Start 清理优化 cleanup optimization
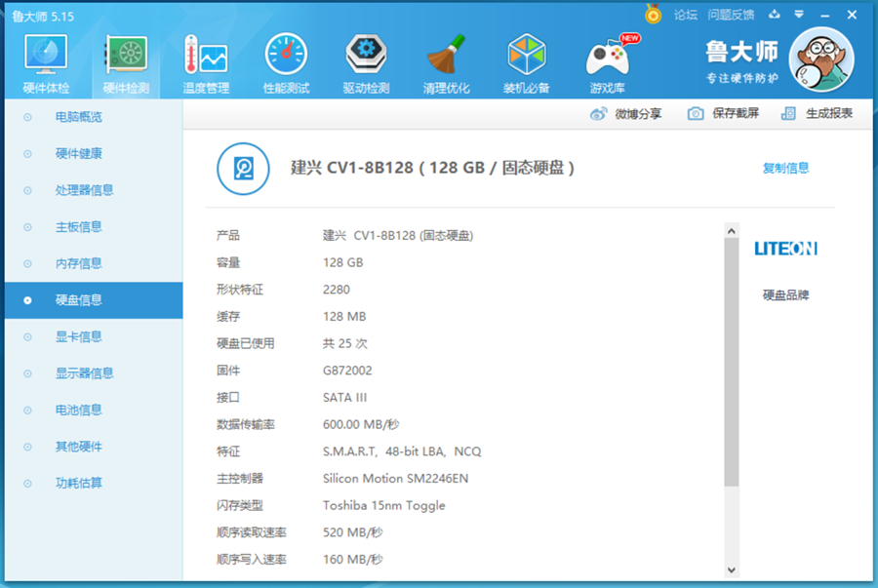The image size is (878, 588). [446, 61]
